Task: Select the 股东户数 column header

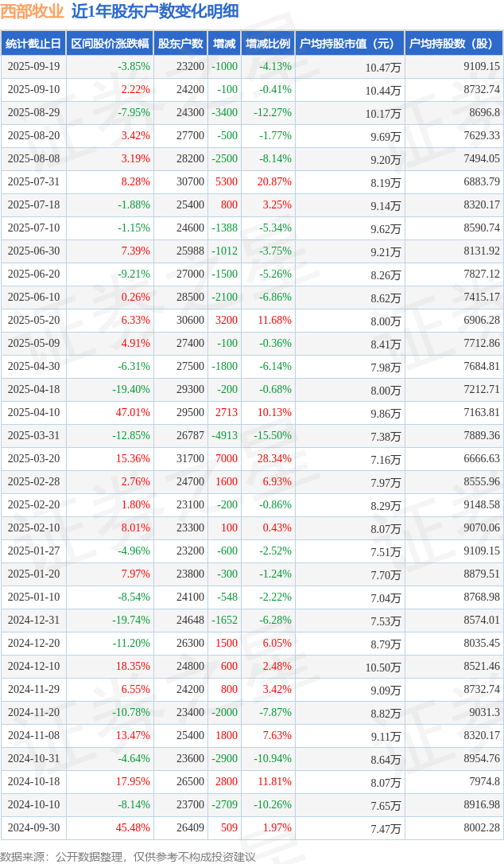Action: click(180, 44)
